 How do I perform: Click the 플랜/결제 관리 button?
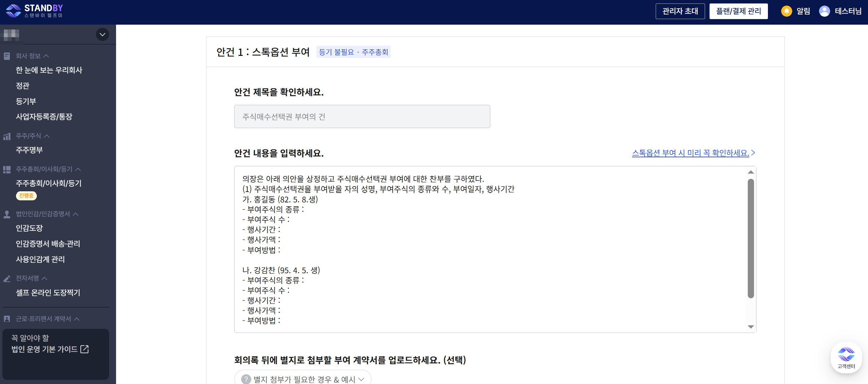pos(738,11)
